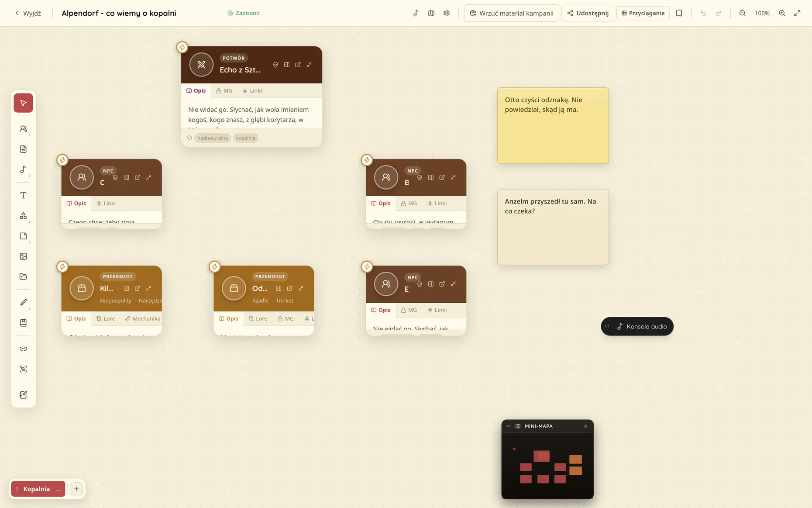
Task: Select the link tool in the sidebar
Action: (23, 349)
